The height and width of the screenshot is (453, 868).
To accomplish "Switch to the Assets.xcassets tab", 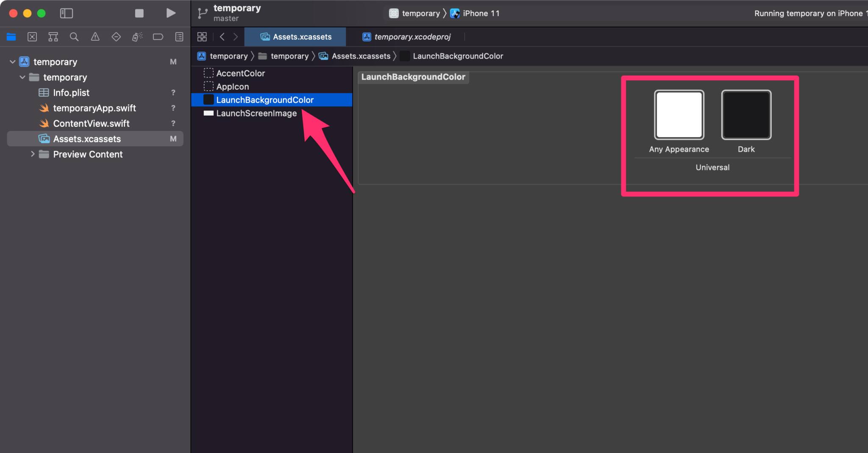I will pos(295,37).
